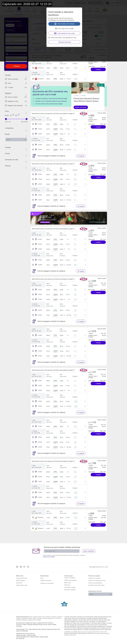Viewport: 127px width, 644px height.
Task: Open the 'Brasil' country dropdown in the footer
Action: click(x=100, y=594)
